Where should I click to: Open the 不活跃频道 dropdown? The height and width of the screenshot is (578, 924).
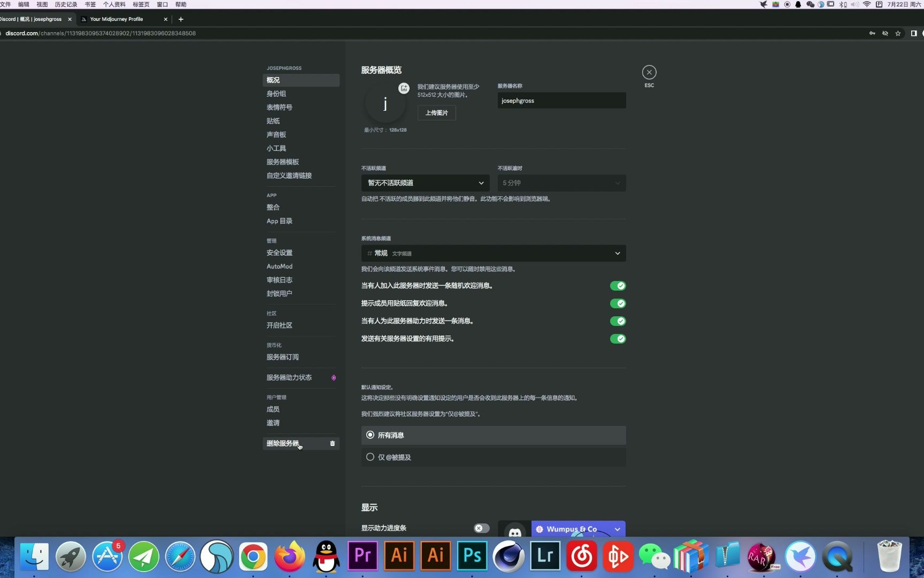tap(425, 182)
